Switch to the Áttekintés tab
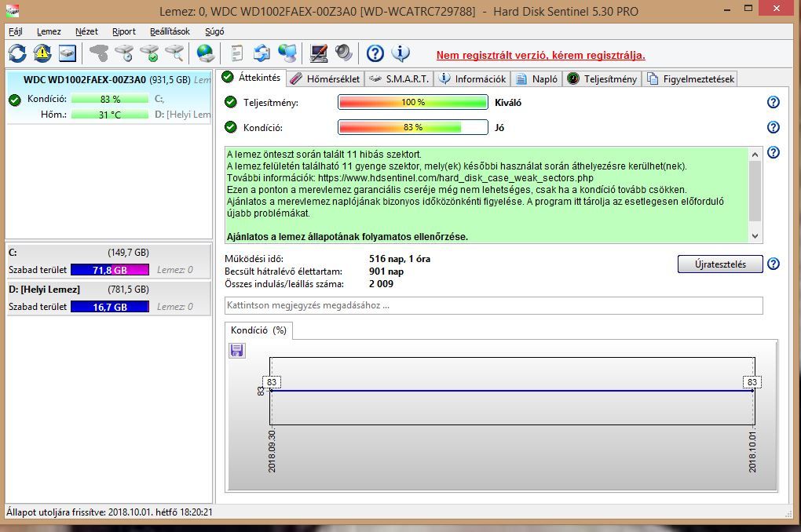801x532 pixels. (252, 78)
